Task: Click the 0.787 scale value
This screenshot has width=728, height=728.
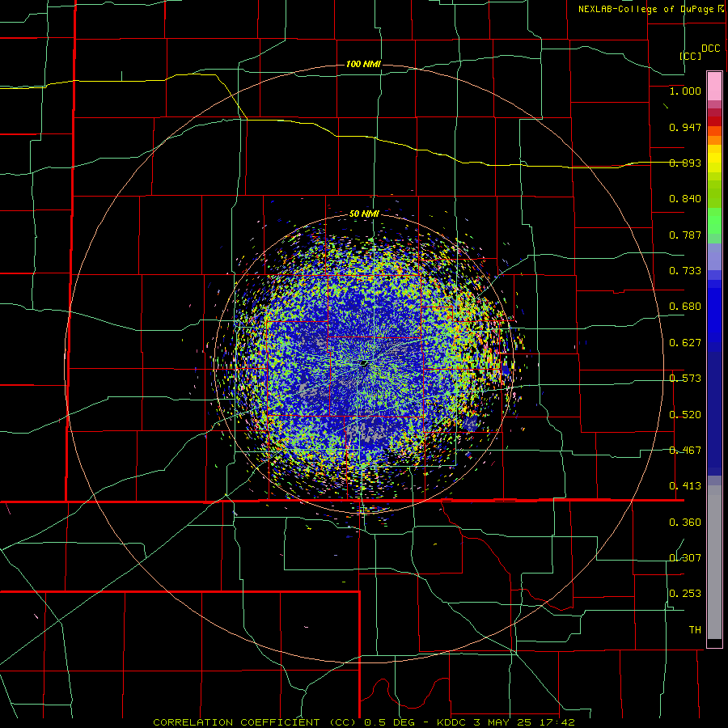Action: (x=685, y=235)
